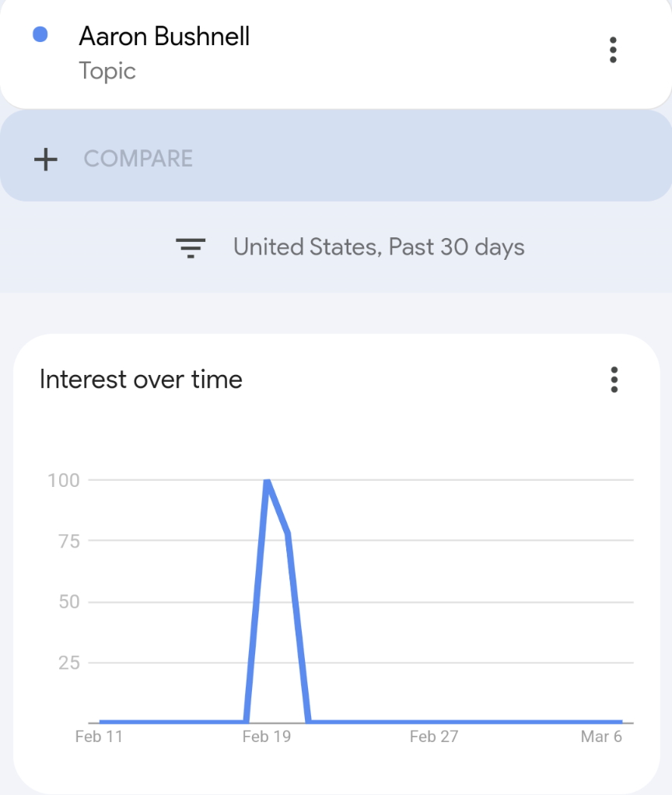This screenshot has height=795, width=672.
Task: Click the 50 value axis label
Action: pos(69,602)
